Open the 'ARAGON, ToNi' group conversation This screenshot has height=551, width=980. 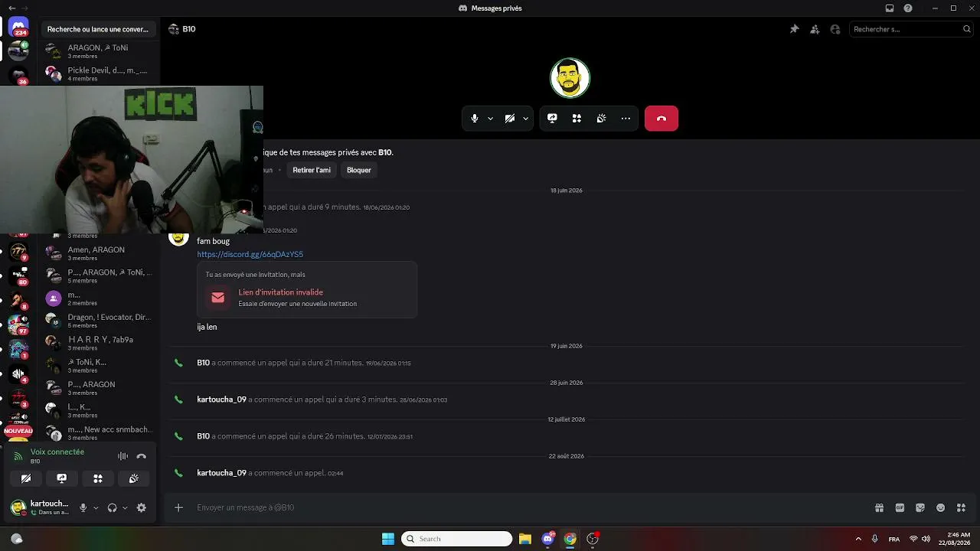pyautogui.click(x=100, y=51)
